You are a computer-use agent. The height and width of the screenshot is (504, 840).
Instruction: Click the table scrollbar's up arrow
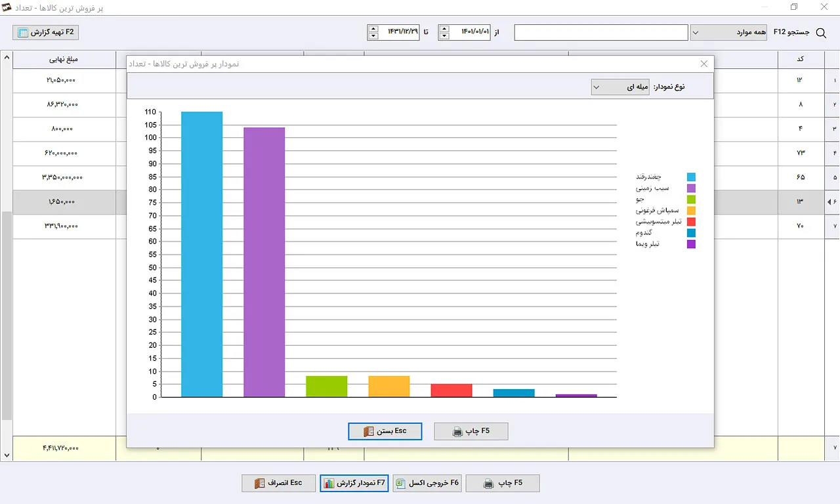pos(7,58)
